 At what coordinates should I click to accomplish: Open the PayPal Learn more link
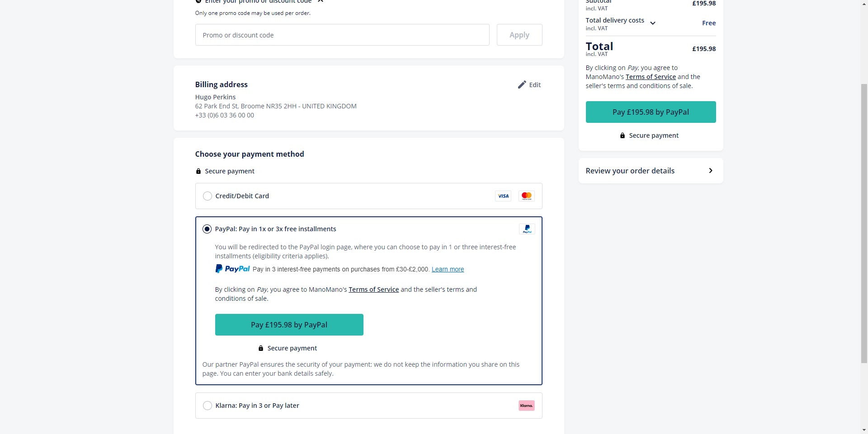pos(448,269)
